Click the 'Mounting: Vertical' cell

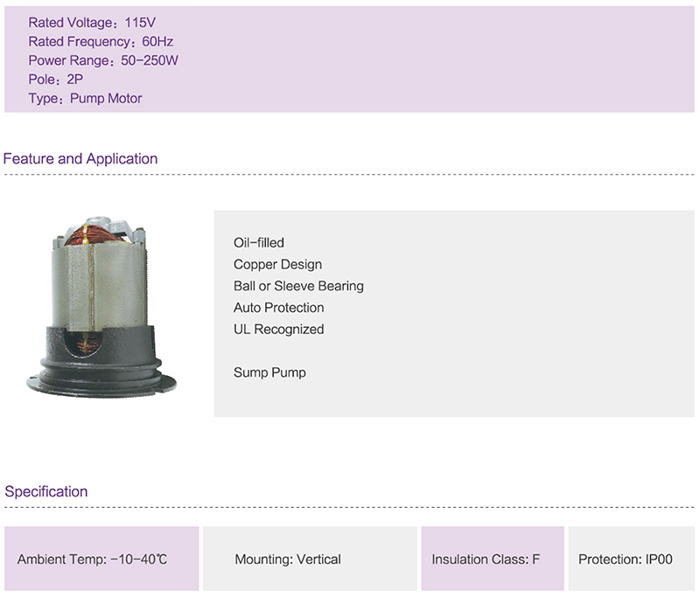coord(310,559)
